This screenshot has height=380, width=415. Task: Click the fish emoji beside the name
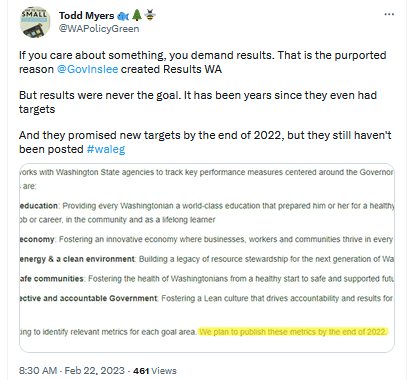coord(123,16)
